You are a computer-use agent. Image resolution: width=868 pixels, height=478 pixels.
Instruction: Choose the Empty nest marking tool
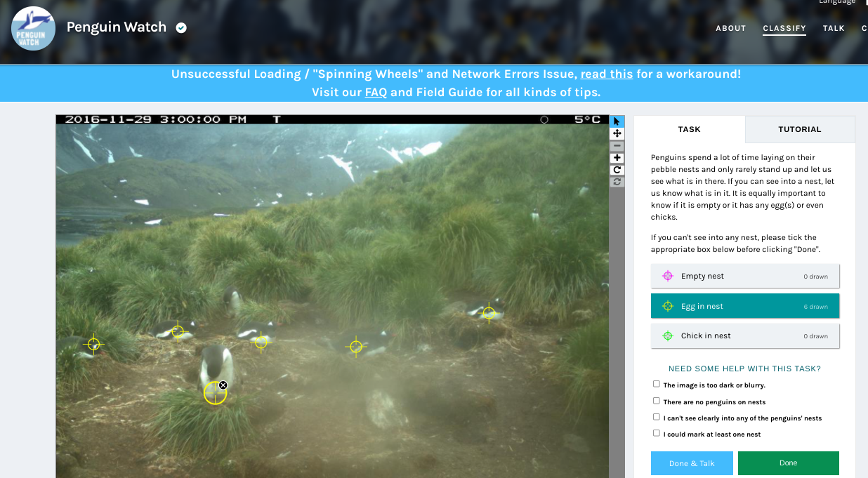tap(745, 276)
